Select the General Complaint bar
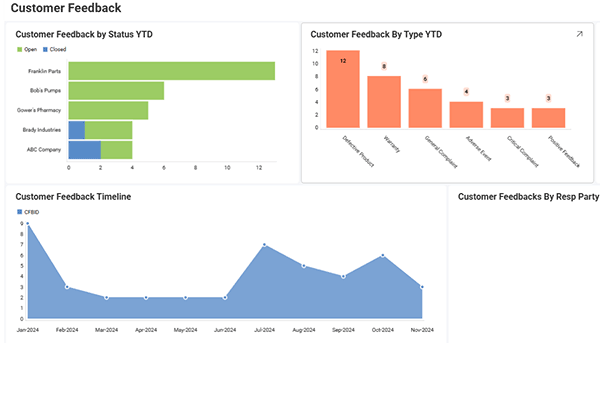The width and height of the screenshot is (600, 400). (x=425, y=108)
